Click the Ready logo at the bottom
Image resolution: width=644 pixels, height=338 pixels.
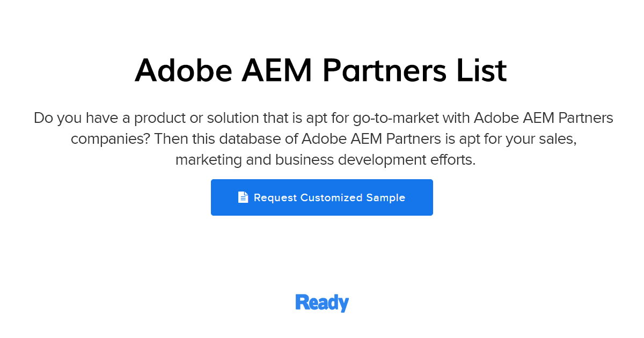[321, 303]
